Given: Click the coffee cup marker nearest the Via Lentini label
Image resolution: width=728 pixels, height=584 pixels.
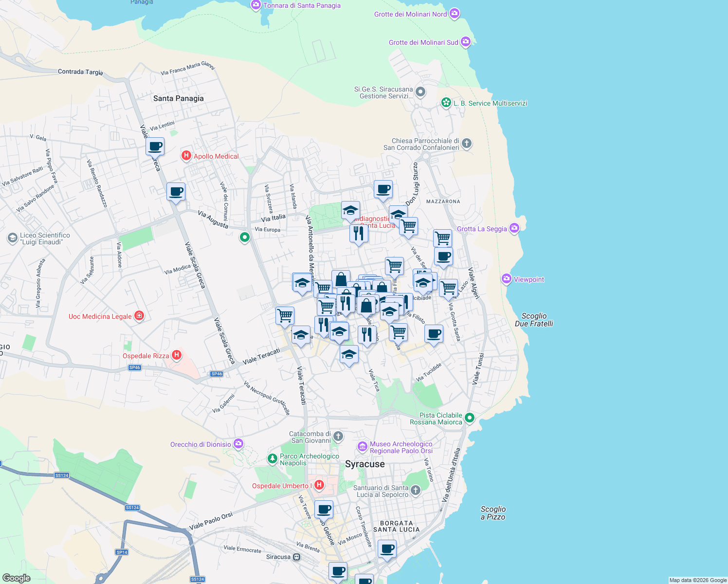Looking at the screenshot, I should [155, 147].
